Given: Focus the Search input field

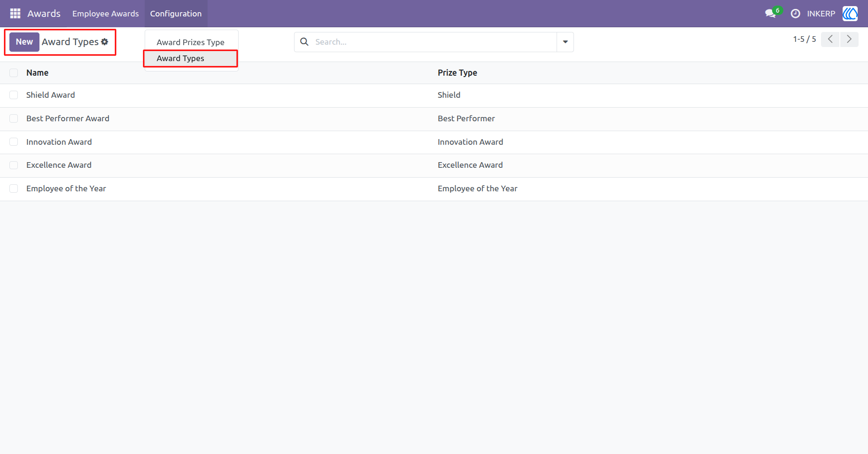Looking at the screenshot, I should [x=435, y=42].
